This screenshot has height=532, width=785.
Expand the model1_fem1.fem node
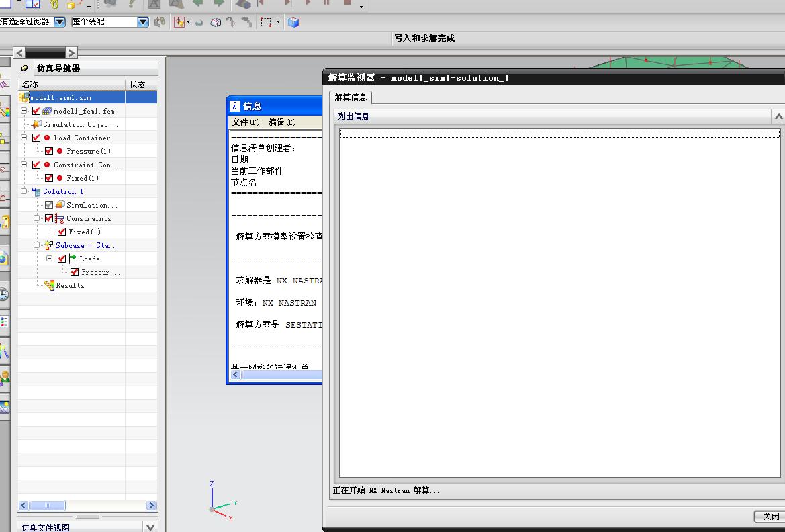pos(24,111)
